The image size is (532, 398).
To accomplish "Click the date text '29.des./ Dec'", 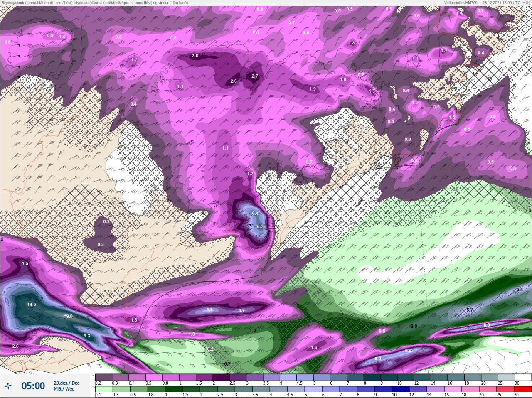I will 66,383.
